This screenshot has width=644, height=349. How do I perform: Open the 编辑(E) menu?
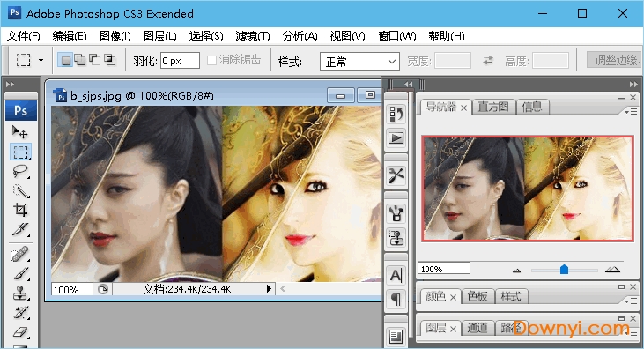point(70,36)
